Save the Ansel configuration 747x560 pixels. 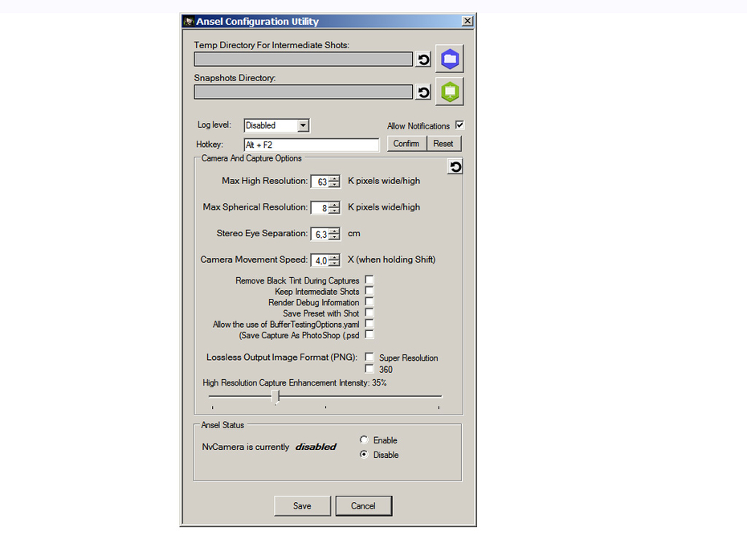(x=302, y=505)
